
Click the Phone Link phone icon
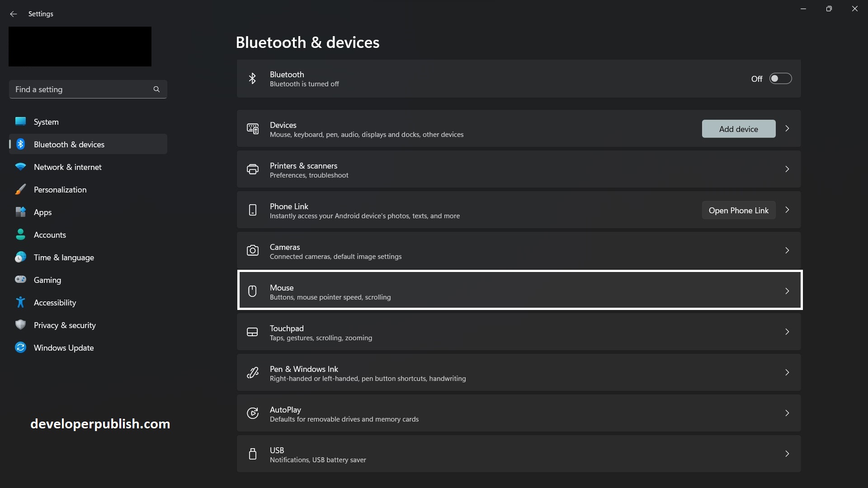(253, 210)
